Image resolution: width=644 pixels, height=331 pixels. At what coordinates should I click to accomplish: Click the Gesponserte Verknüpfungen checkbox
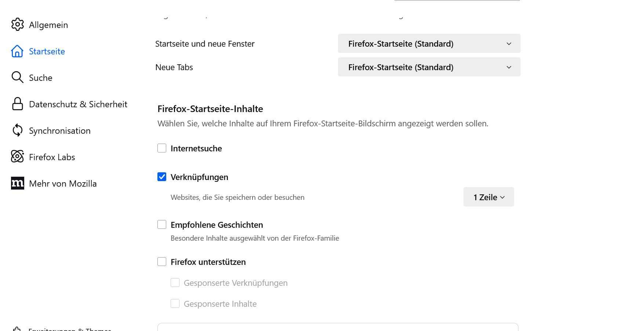pyautogui.click(x=175, y=283)
